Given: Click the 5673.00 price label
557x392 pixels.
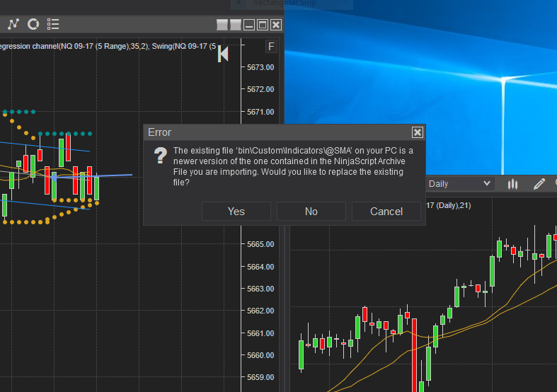Looking at the screenshot, I should coord(260,67).
